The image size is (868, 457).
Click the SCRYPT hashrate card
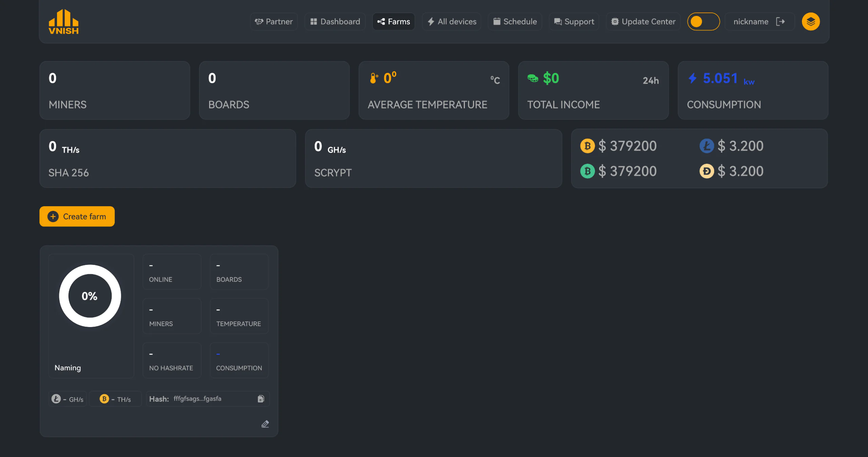point(434,158)
